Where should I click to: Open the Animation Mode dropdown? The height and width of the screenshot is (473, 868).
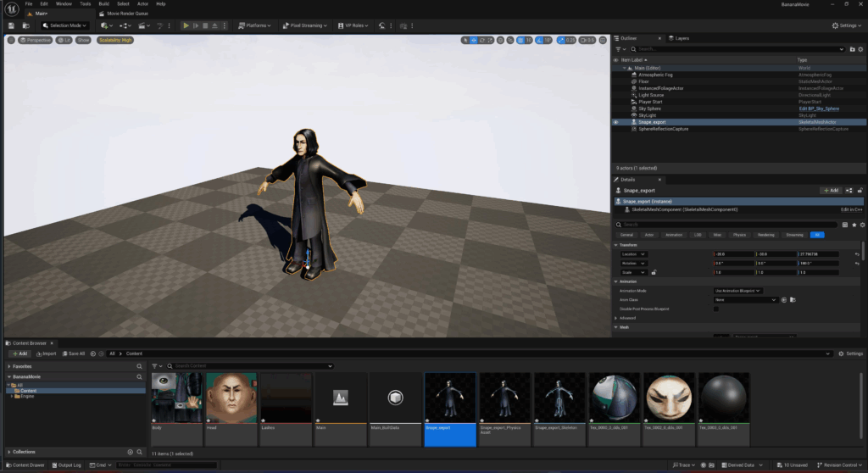(x=737, y=291)
